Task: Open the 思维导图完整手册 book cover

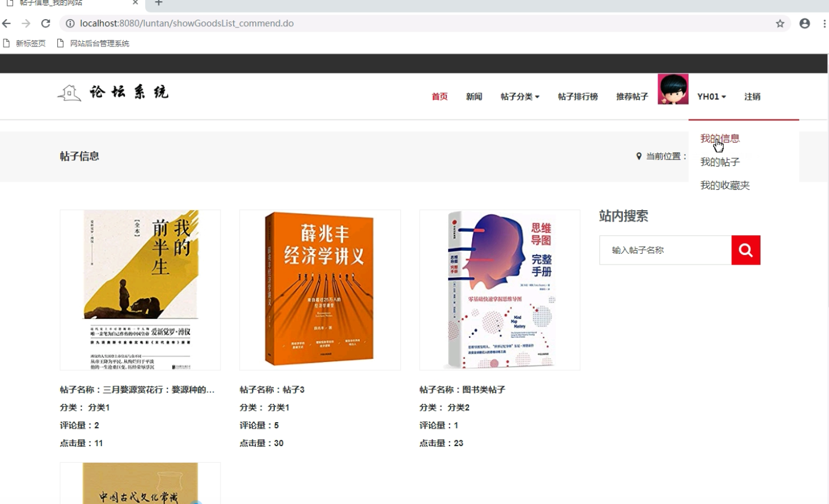Action: (500, 290)
